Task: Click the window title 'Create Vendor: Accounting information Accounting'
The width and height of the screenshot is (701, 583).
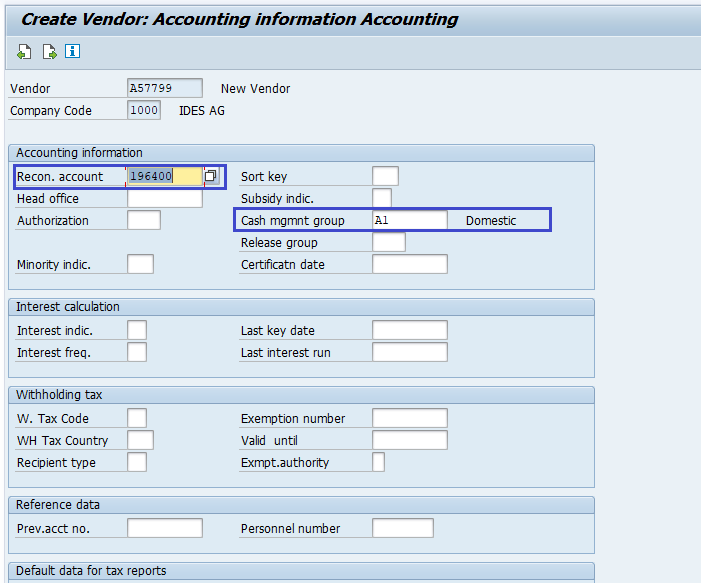Action: click(240, 19)
